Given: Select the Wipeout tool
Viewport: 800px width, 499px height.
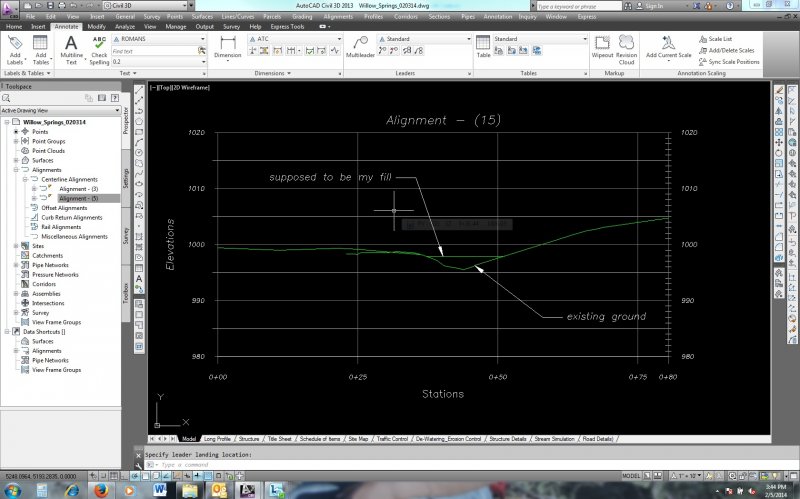Looking at the screenshot, I should point(602,47).
